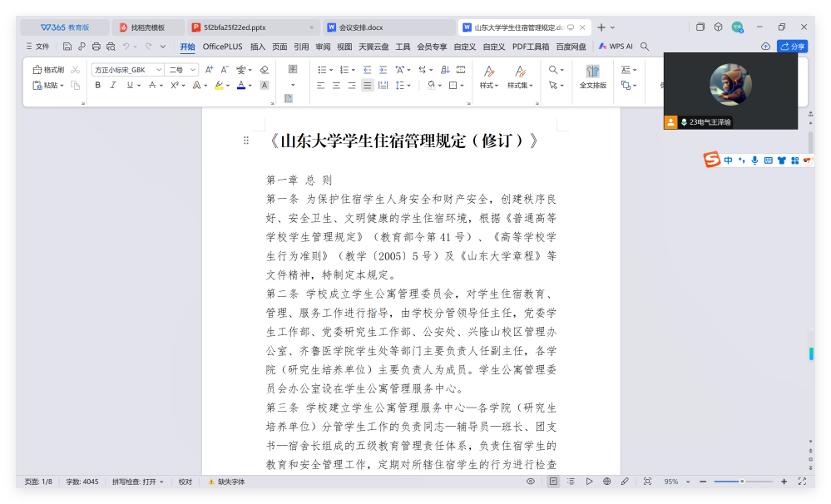Click the Copy icon

(75, 85)
